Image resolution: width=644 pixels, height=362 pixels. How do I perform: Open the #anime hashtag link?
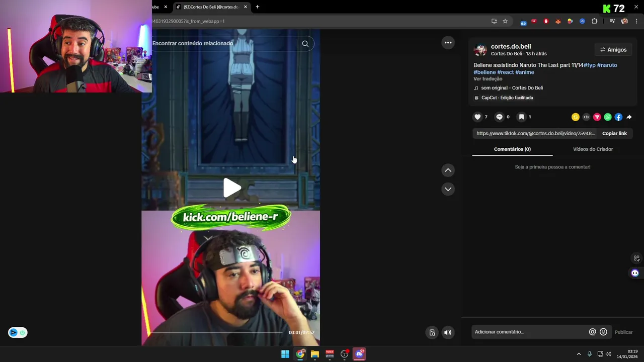coord(525,72)
